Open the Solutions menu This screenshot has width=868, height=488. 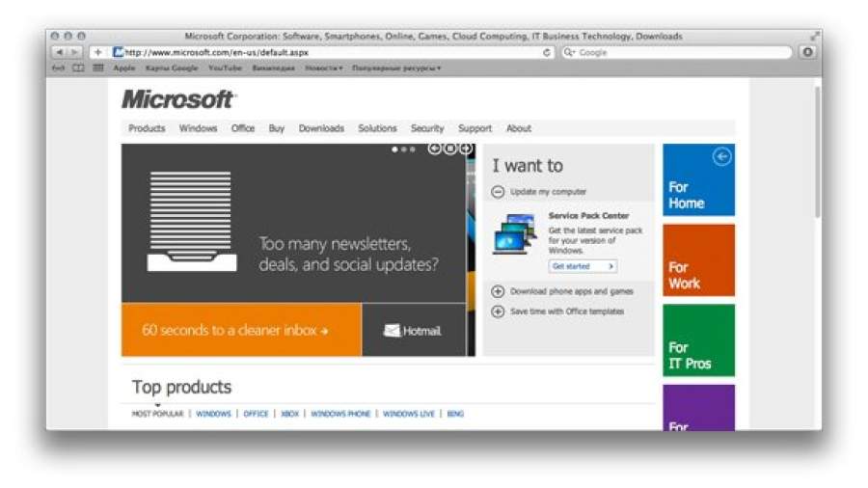click(x=377, y=128)
